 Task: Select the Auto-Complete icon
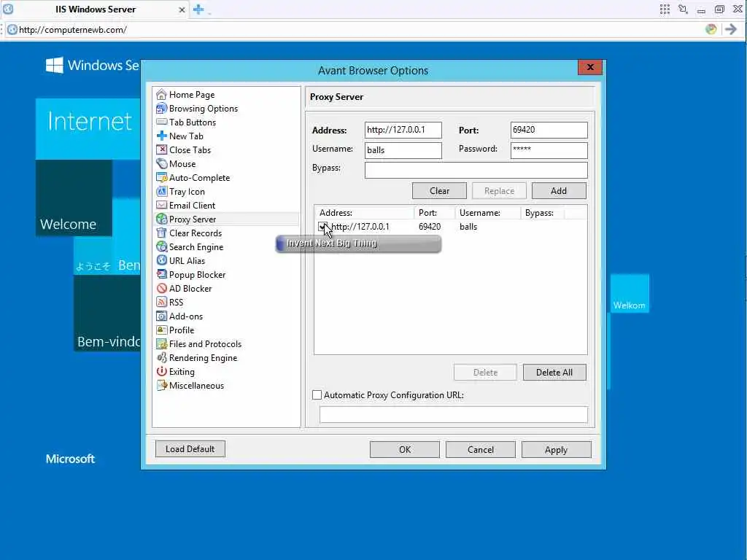(161, 177)
